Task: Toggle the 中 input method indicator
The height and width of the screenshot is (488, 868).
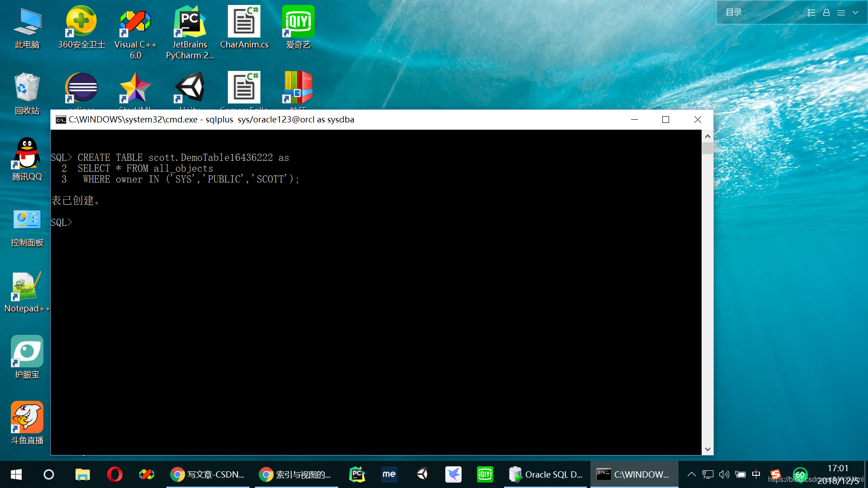Action: 756,474
